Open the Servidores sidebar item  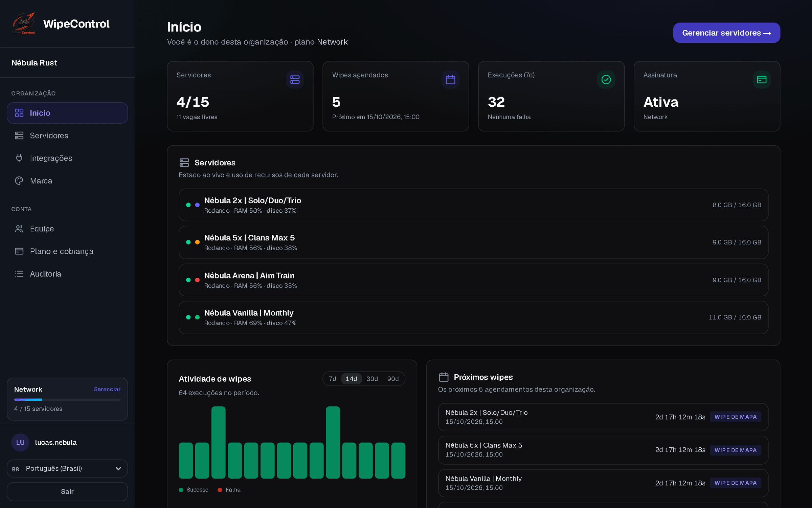67,135
